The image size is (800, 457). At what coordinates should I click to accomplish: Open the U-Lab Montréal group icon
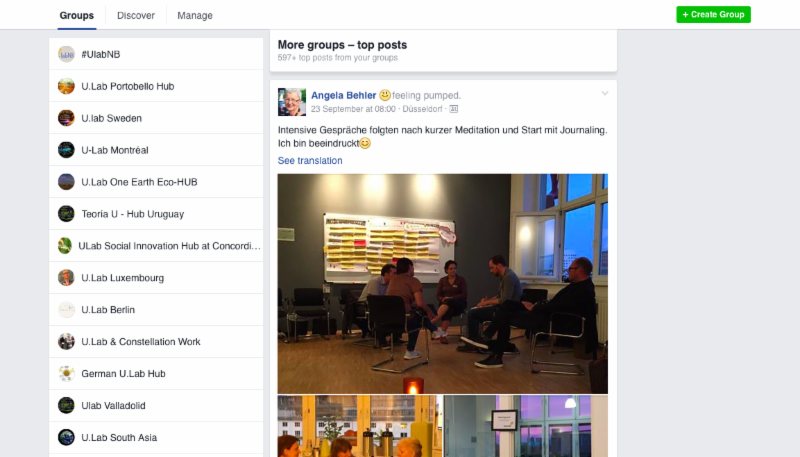pos(66,150)
